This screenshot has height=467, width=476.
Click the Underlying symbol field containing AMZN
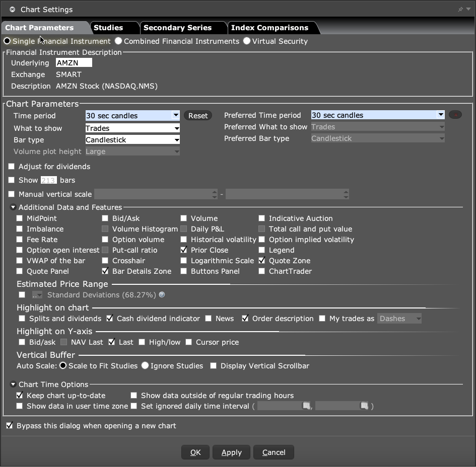[x=74, y=63]
